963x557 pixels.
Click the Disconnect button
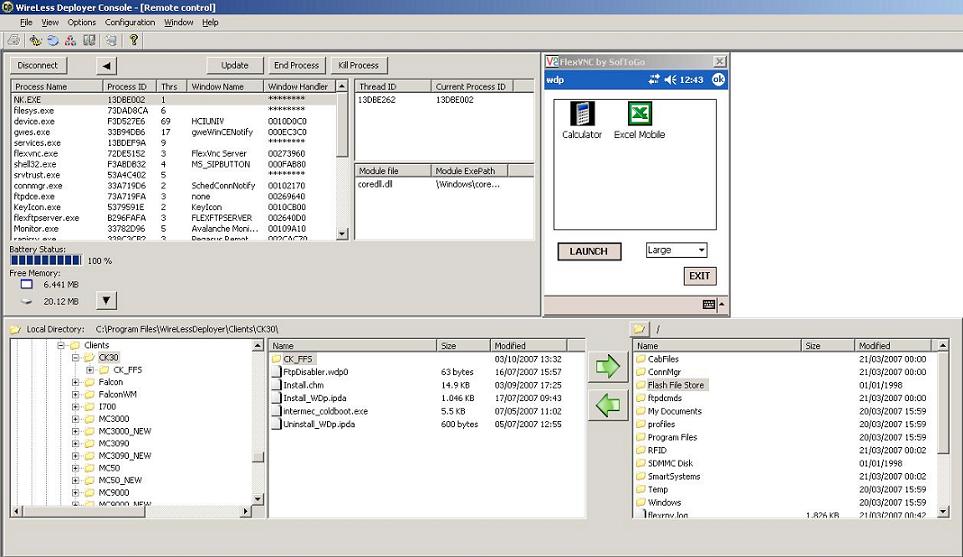point(38,65)
